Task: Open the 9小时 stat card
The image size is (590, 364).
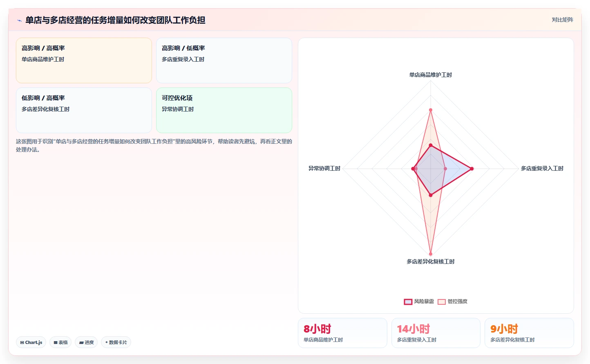Action: pyautogui.click(x=529, y=333)
